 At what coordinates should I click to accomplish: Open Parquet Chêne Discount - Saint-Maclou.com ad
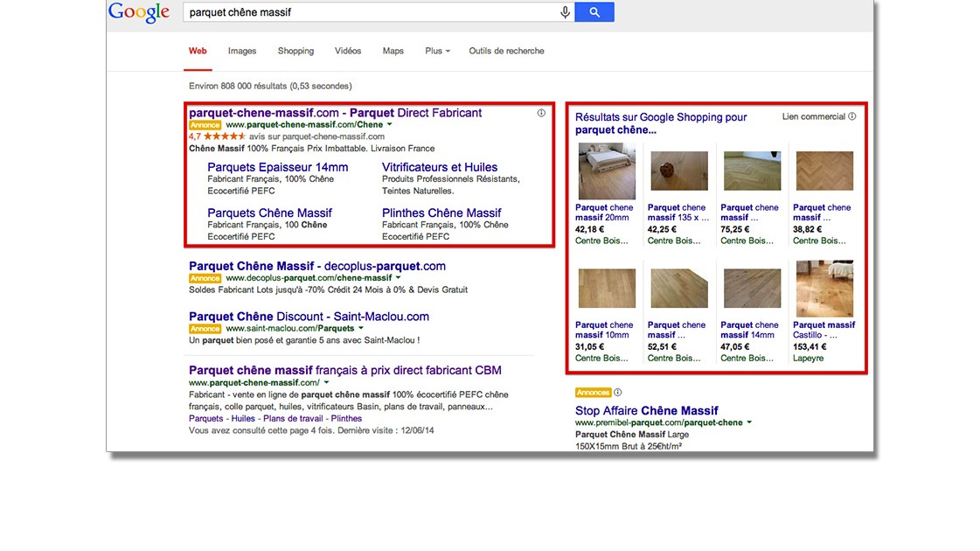[x=309, y=317]
